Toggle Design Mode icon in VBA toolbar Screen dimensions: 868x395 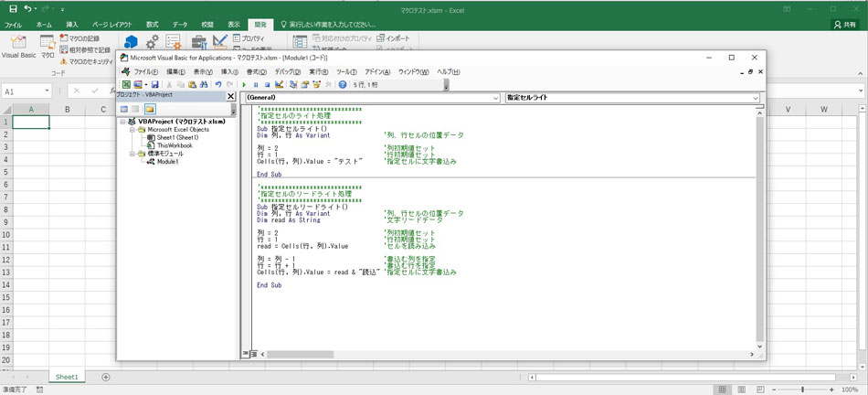click(279, 85)
